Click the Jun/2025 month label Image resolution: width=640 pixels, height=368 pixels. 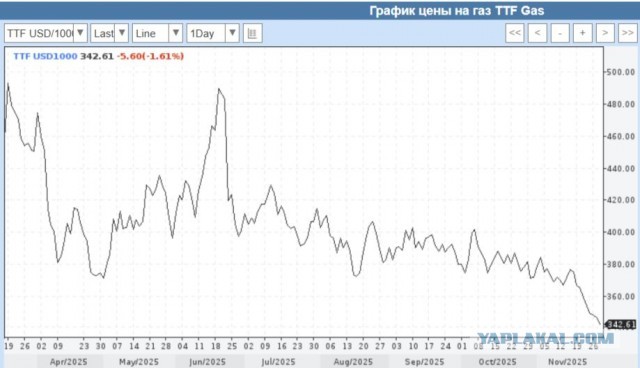(x=207, y=362)
